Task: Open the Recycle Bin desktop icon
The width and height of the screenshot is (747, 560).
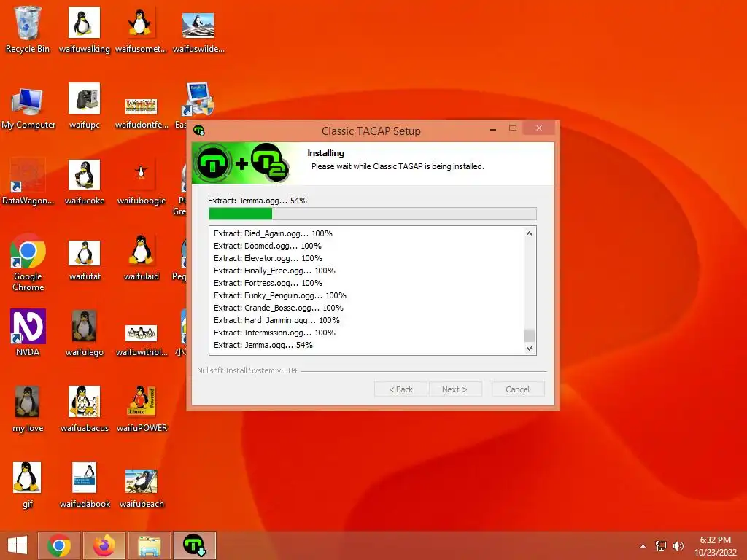Action: coord(28,29)
